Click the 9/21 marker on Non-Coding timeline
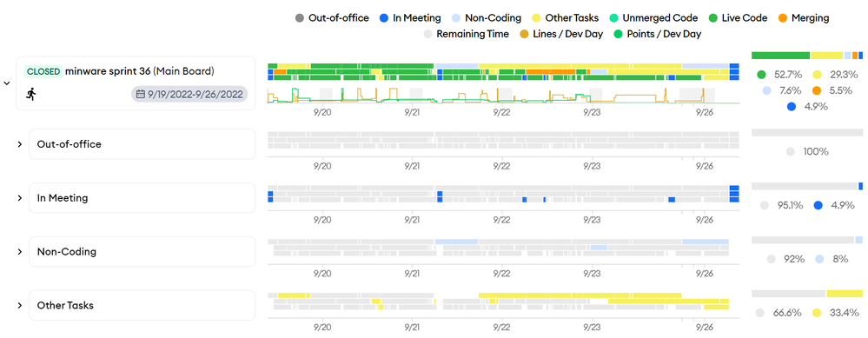Screen dimensions: 868x338 tap(411, 274)
